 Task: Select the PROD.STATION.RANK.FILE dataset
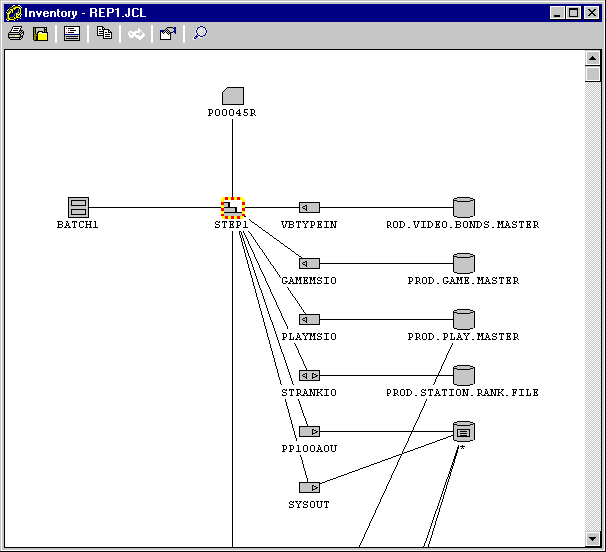(463, 375)
